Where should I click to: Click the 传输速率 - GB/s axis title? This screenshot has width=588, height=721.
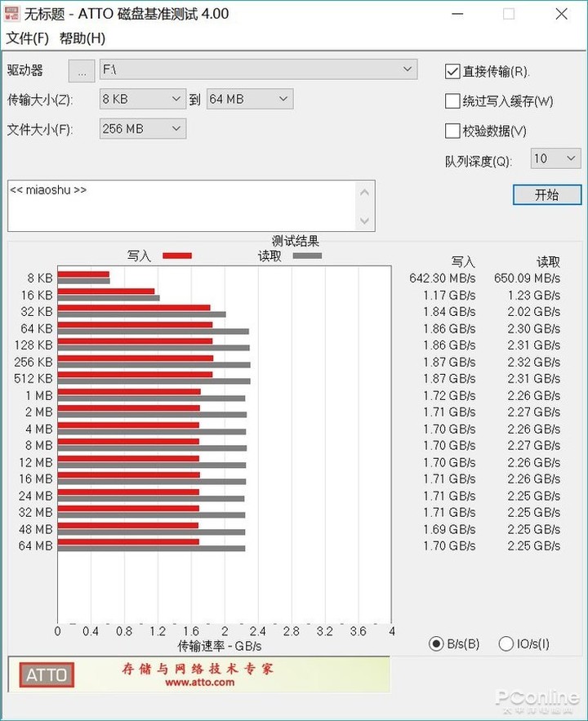click(x=220, y=646)
